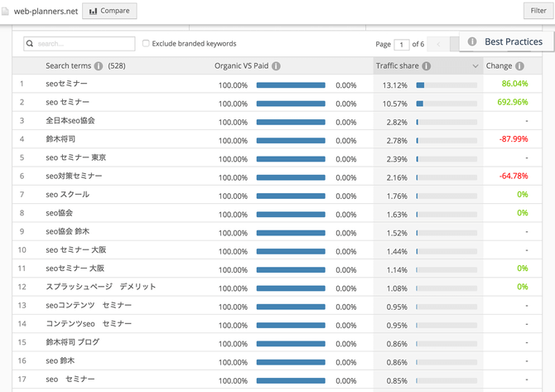
Task: Click the magnifier icon in search box
Action: tap(30, 44)
